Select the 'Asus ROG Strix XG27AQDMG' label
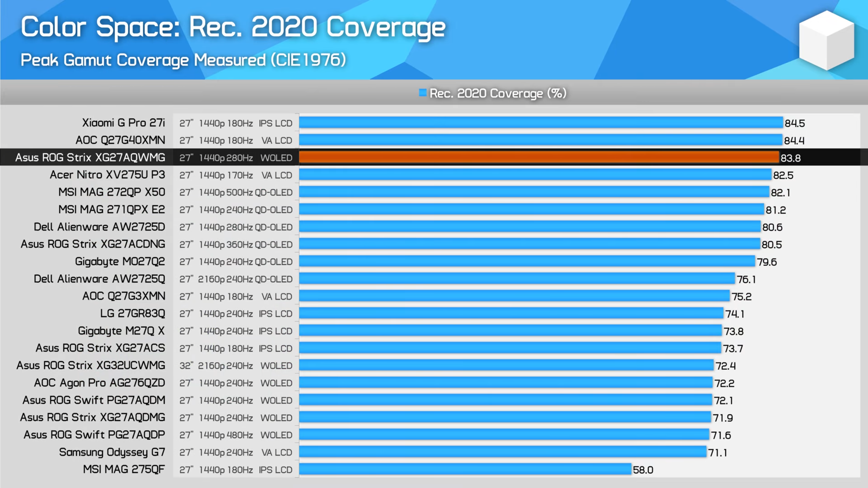The image size is (868, 488). [93, 417]
